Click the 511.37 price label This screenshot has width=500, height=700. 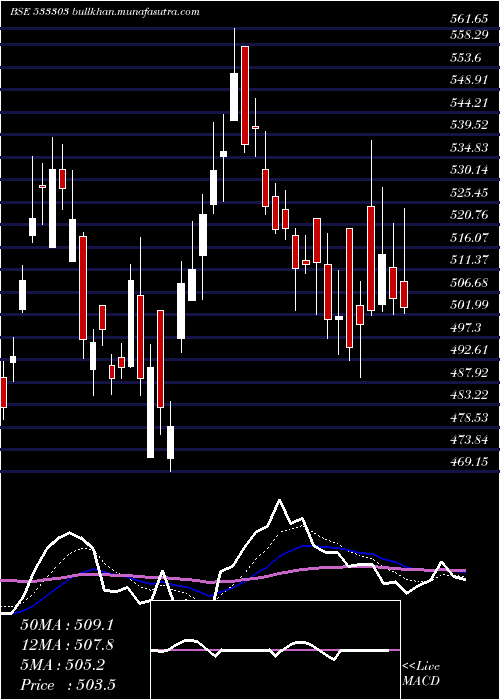coord(469,260)
